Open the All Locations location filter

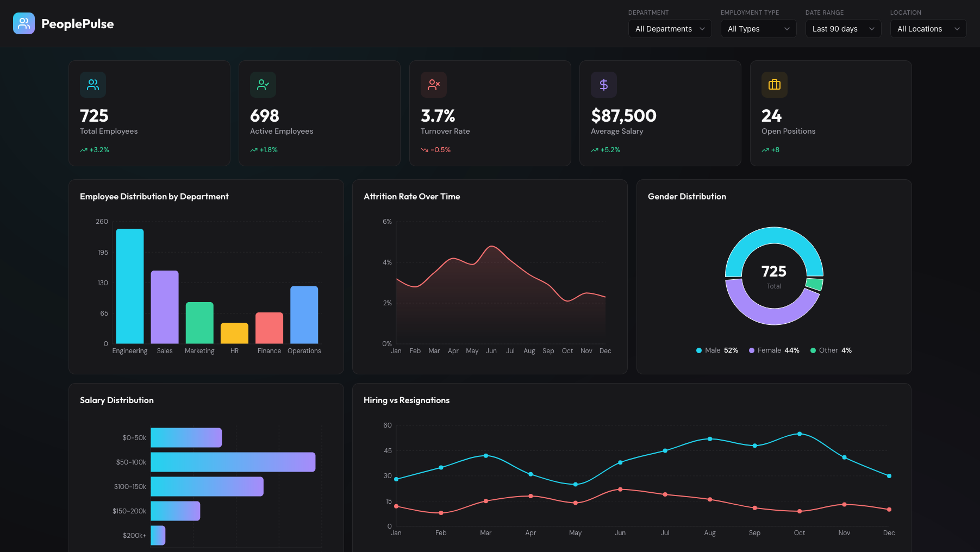point(928,29)
